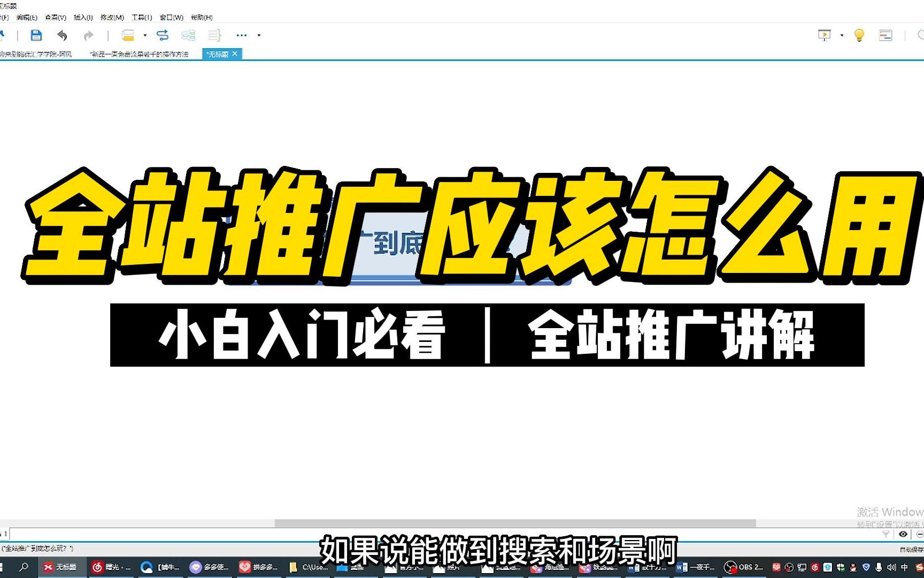The width and height of the screenshot is (924, 578).
Task: Open the 窗口(W) menu
Action: tap(171, 18)
